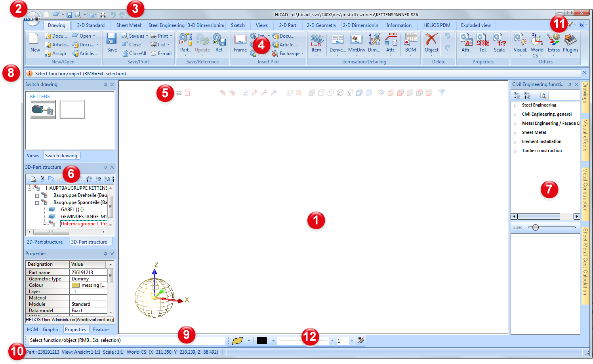Insert a drawing Frame from the ribbon
Image resolution: width=593 pixels, height=364 pixels.
(x=240, y=39)
